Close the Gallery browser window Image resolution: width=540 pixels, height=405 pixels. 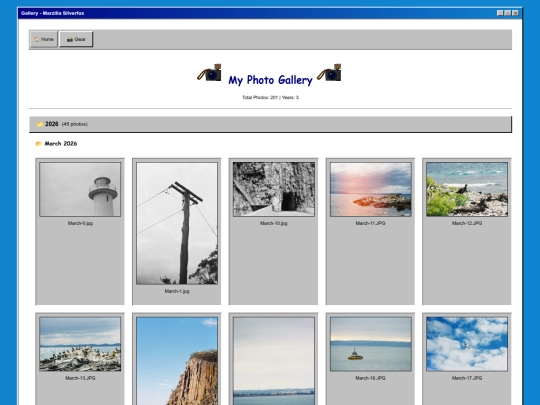(x=515, y=13)
